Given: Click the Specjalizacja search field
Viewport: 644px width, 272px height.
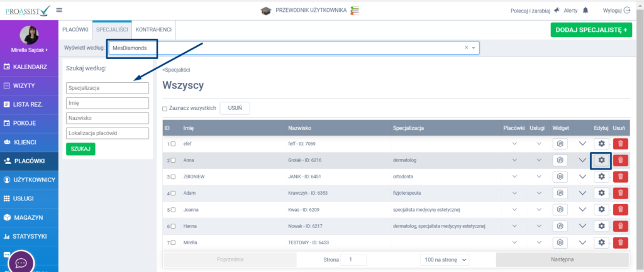Looking at the screenshot, I should [107, 89].
